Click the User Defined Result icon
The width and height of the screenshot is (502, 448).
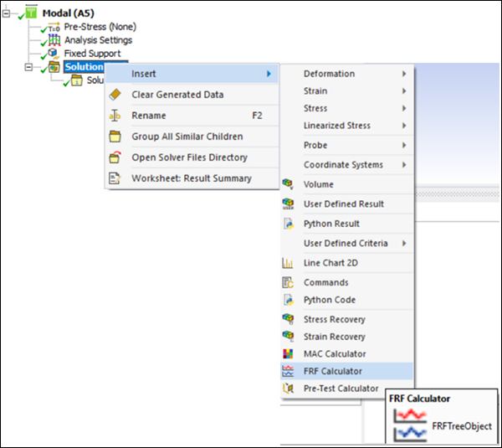click(288, 203)
